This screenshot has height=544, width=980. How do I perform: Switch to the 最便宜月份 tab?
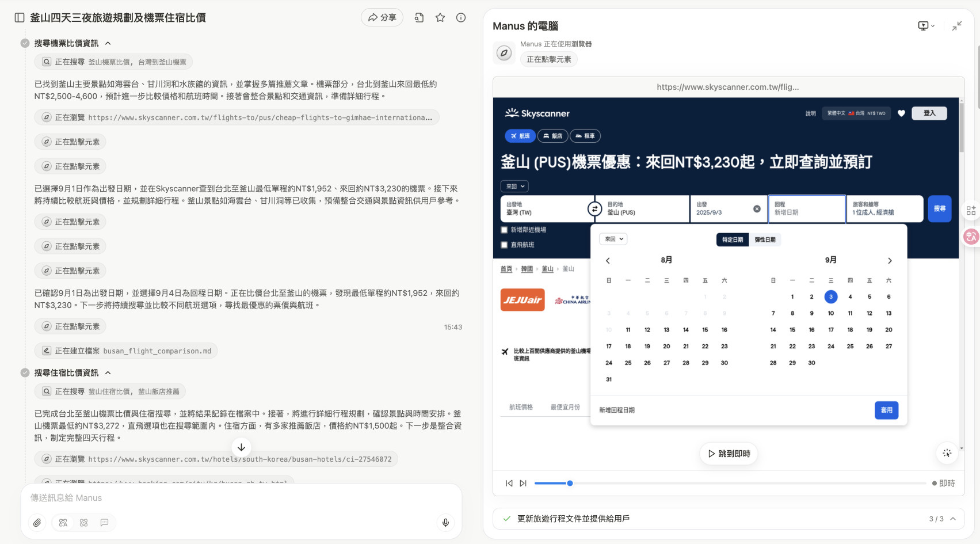(x=565, y=407)
